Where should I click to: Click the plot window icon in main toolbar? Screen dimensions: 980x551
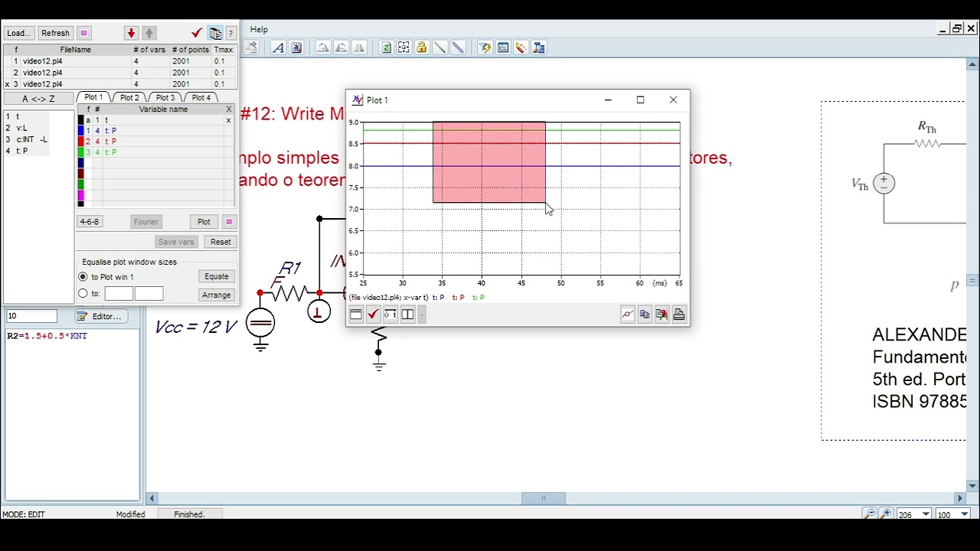coord(503,47)
